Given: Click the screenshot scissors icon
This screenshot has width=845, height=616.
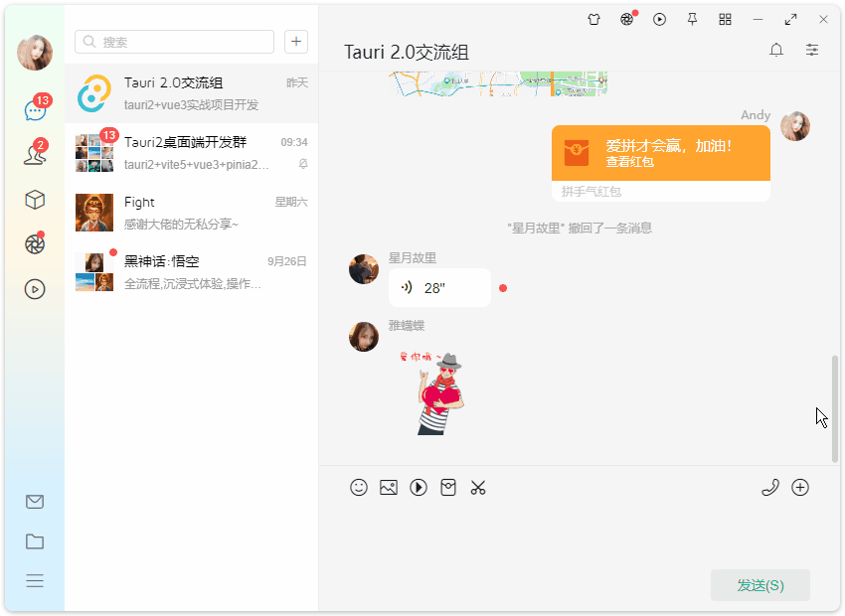Looking at the screenshot, I should (478, 487).
